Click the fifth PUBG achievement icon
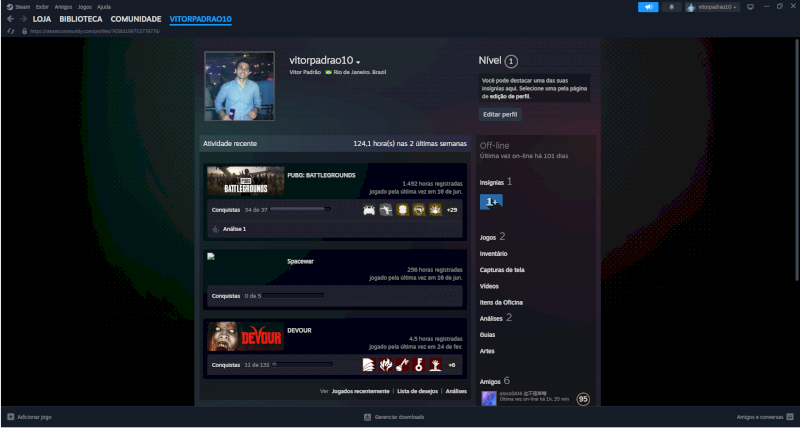The image size is (800, 428). [435, 210]
